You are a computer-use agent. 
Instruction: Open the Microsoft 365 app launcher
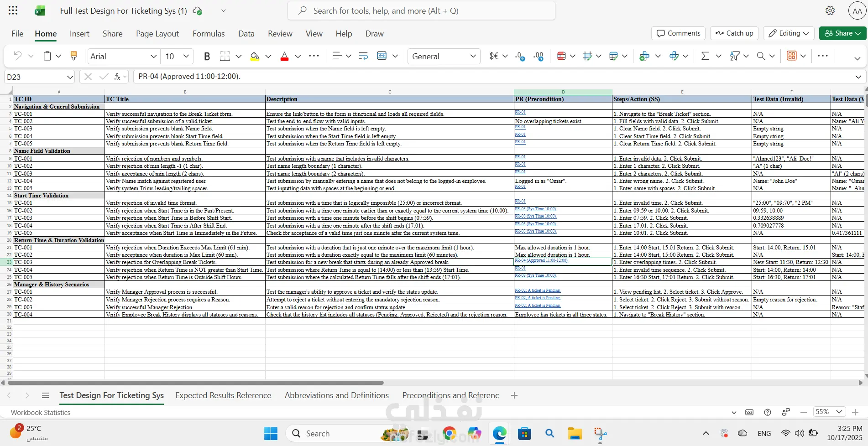tap(13, 10)
